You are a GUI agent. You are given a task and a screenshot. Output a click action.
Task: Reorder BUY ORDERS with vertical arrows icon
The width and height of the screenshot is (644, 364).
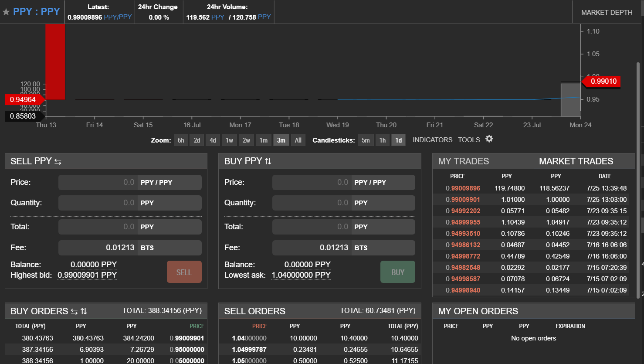tap(84, 311)
